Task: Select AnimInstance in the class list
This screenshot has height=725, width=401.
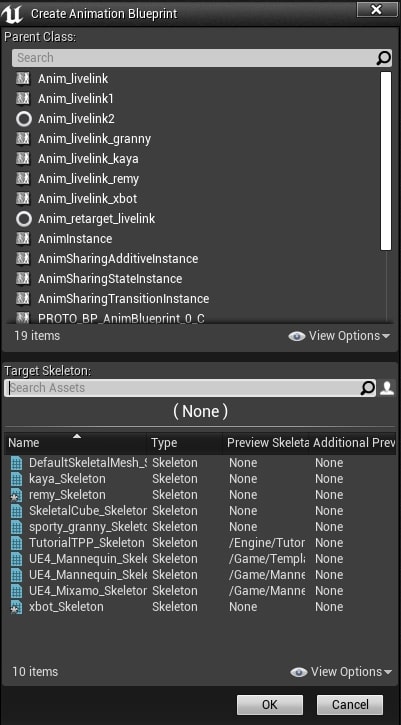Action: [75, 239]
